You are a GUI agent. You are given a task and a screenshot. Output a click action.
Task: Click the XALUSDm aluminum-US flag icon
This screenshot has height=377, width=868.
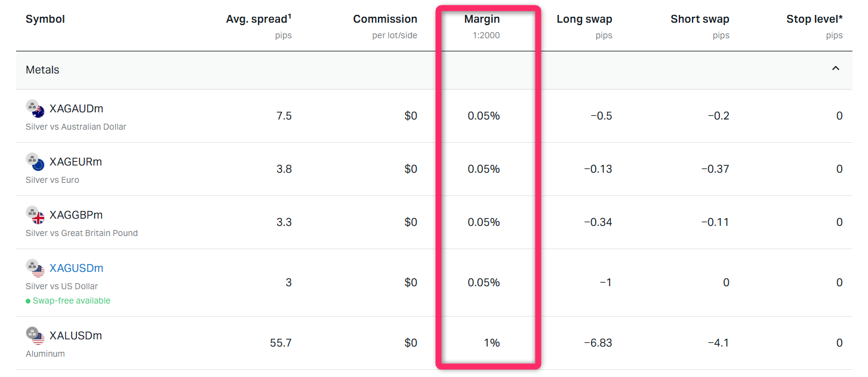[35, 336]
